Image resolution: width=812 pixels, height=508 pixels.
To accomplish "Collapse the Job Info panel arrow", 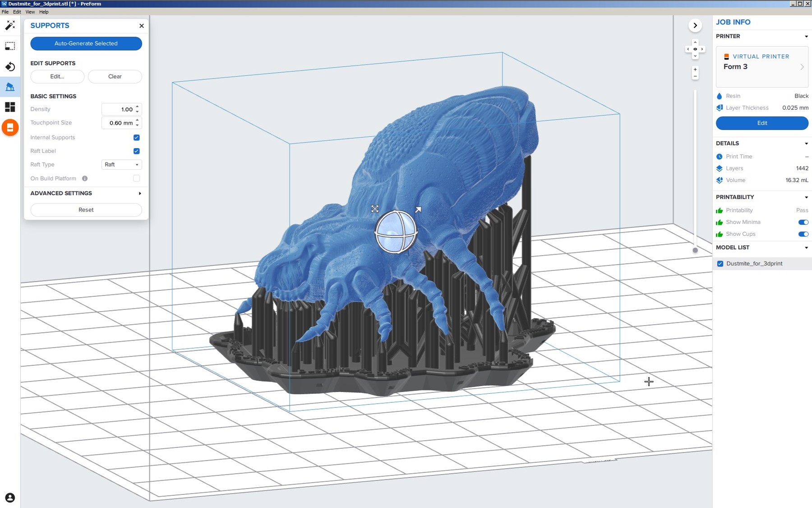I will (695, 25).
